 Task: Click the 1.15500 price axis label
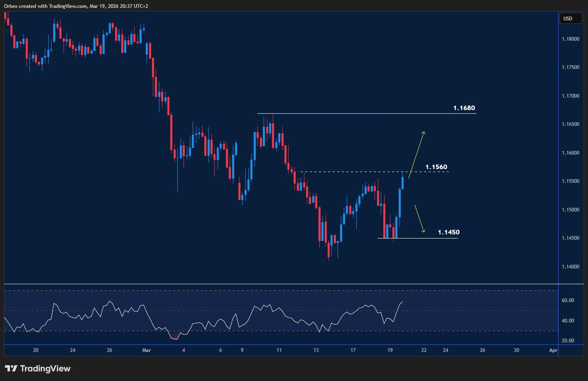click(x=570, y=181)
